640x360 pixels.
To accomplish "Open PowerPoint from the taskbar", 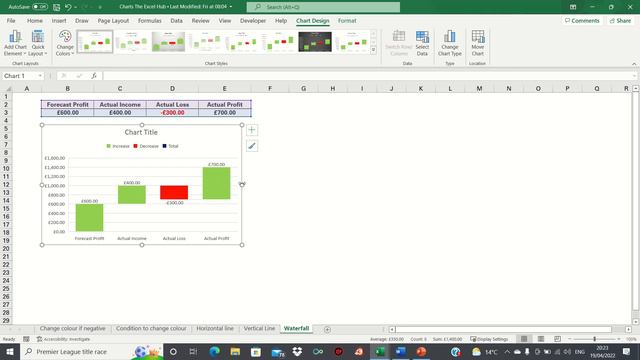I will point(421,352).
